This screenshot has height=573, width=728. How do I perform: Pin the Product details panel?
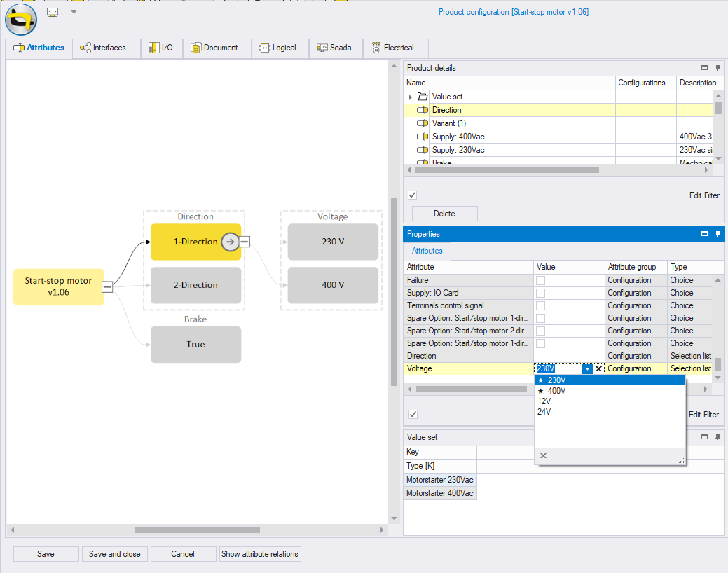717,68
